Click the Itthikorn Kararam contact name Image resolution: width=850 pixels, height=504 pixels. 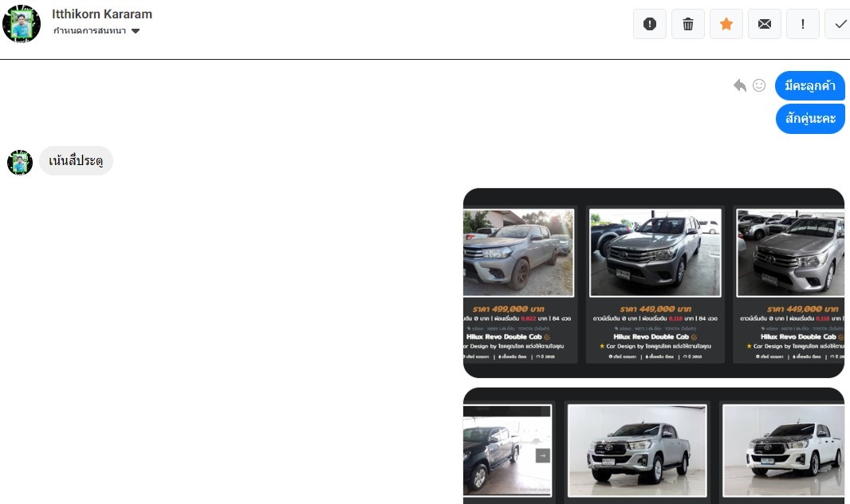click(102, 14)
